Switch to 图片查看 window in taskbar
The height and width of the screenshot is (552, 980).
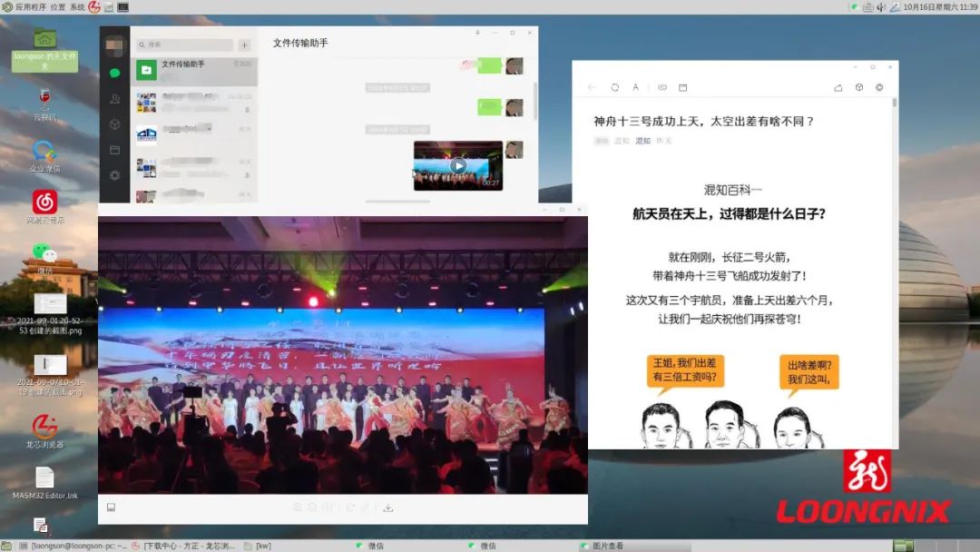(x=606, y=546)
